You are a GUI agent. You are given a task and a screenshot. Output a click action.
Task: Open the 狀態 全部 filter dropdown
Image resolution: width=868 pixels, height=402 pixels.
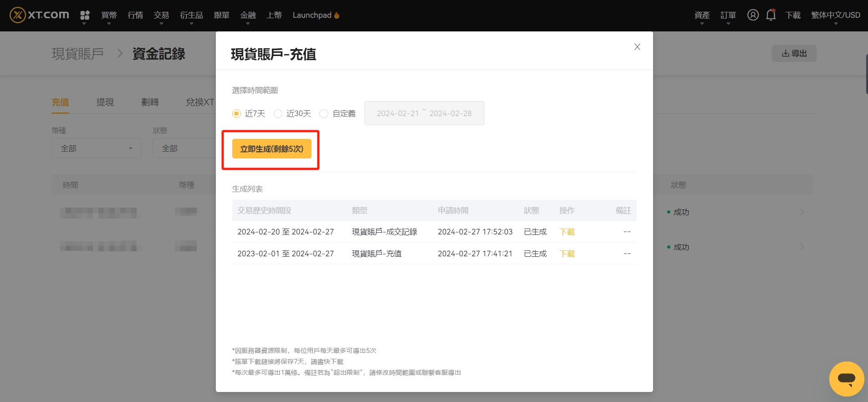[x=184, y=148]
